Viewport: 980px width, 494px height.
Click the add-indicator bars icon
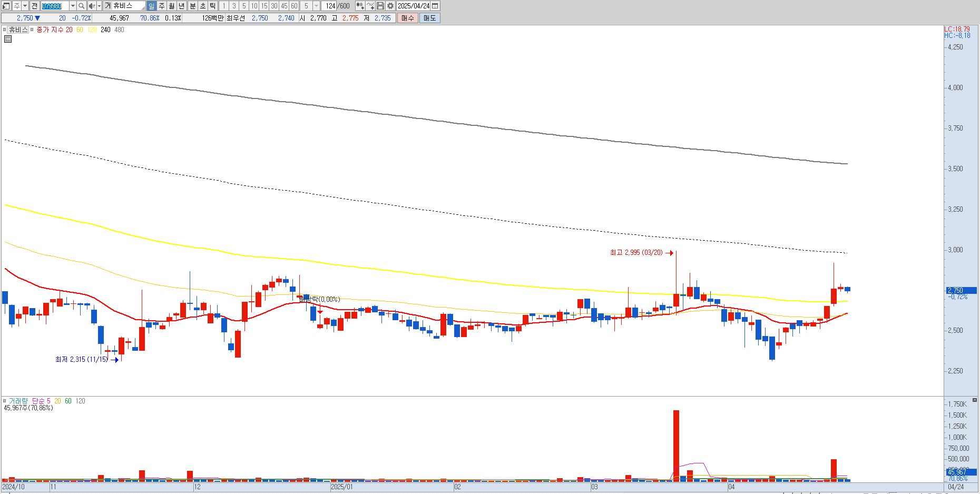coord(360,6)
